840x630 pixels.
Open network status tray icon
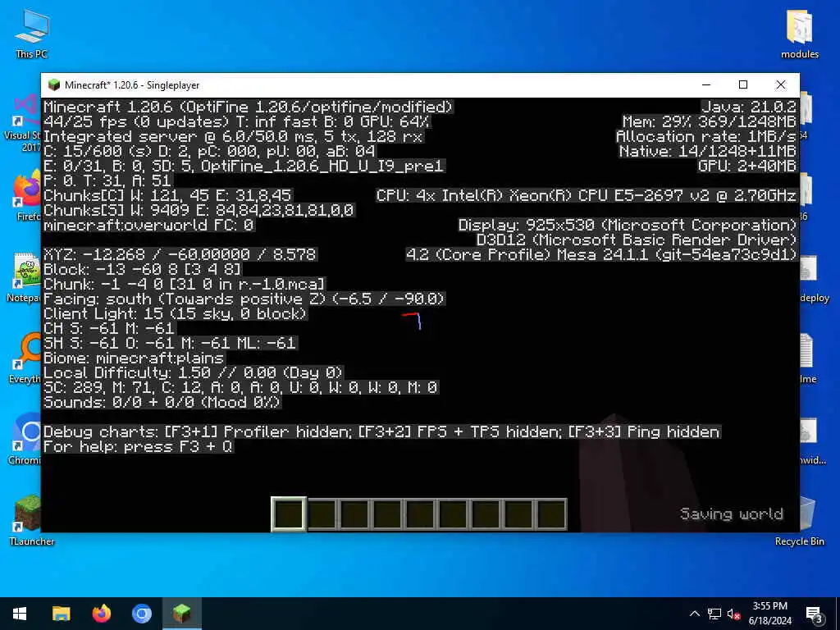[x=714, y=614]
